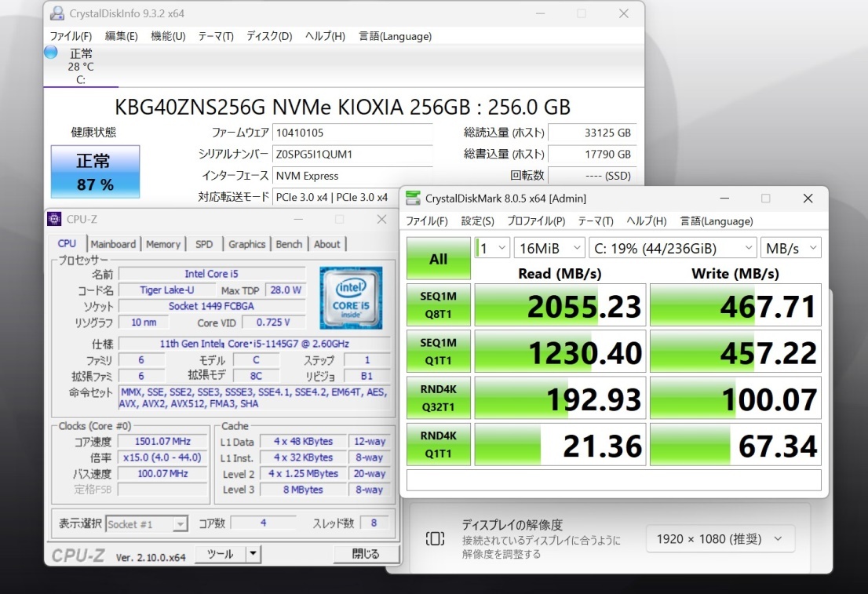Screen dimensions: 868x594
Task: Click the Tiger Lake-U code name value
Action: pyautogui.click(x=167, y=290)
